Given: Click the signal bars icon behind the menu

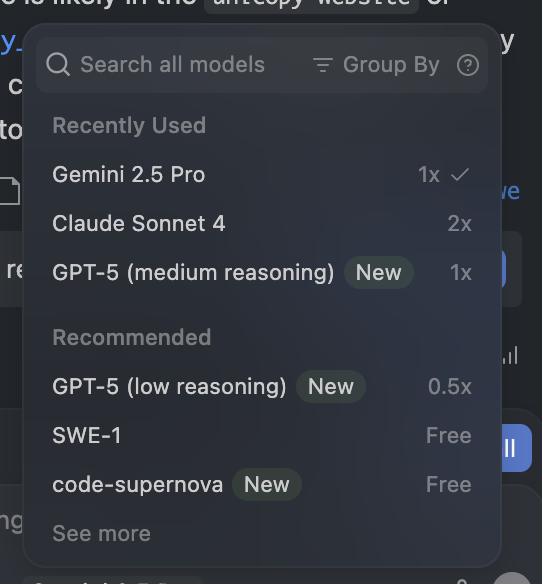Looking at the screenshot, I should tap(510, 355).
